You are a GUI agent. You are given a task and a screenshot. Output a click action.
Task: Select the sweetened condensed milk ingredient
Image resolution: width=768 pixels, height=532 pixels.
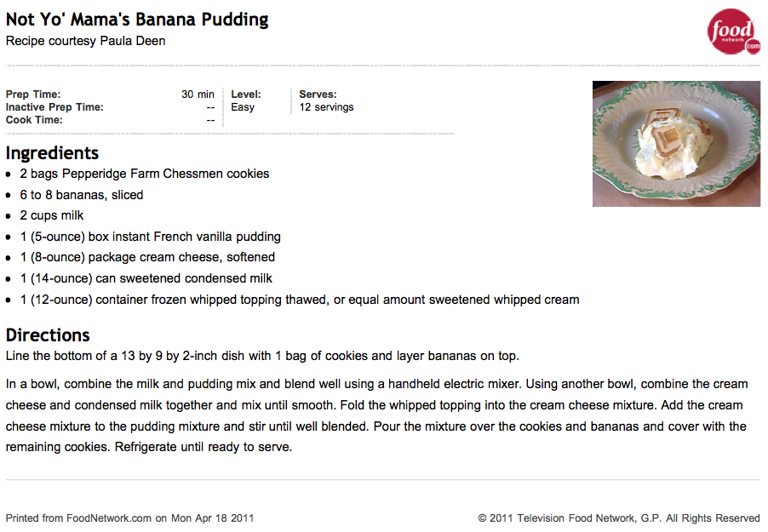pyautogui.click(x=146, y=278)
